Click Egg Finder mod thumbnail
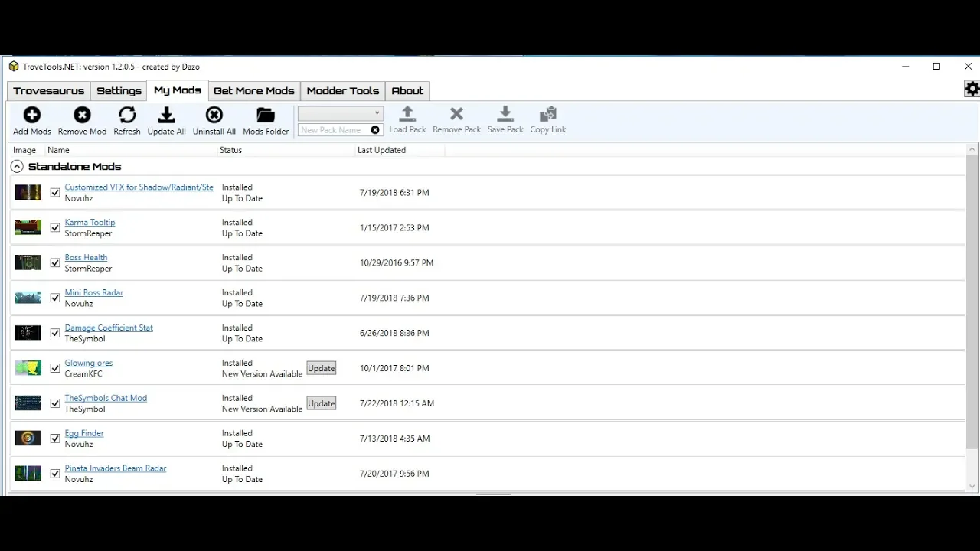 pyautogui.click(x=28, y=439)
